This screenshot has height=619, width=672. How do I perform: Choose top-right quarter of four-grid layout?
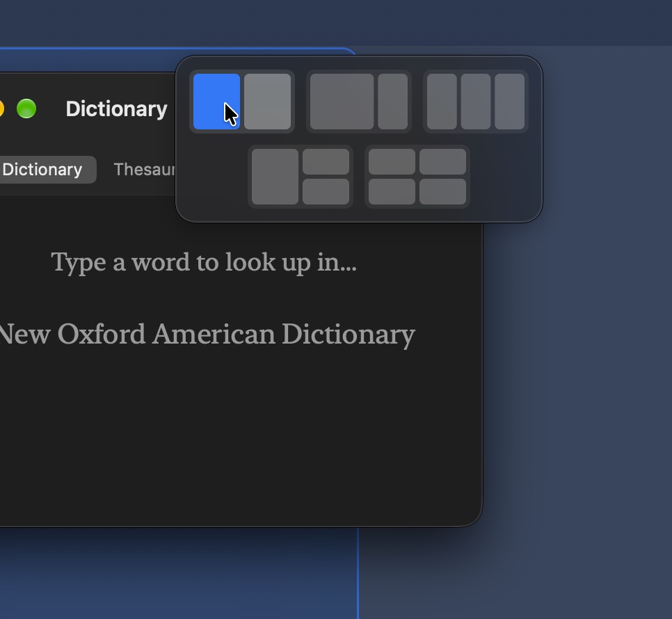pyautogui.click(x=442, y=161)
